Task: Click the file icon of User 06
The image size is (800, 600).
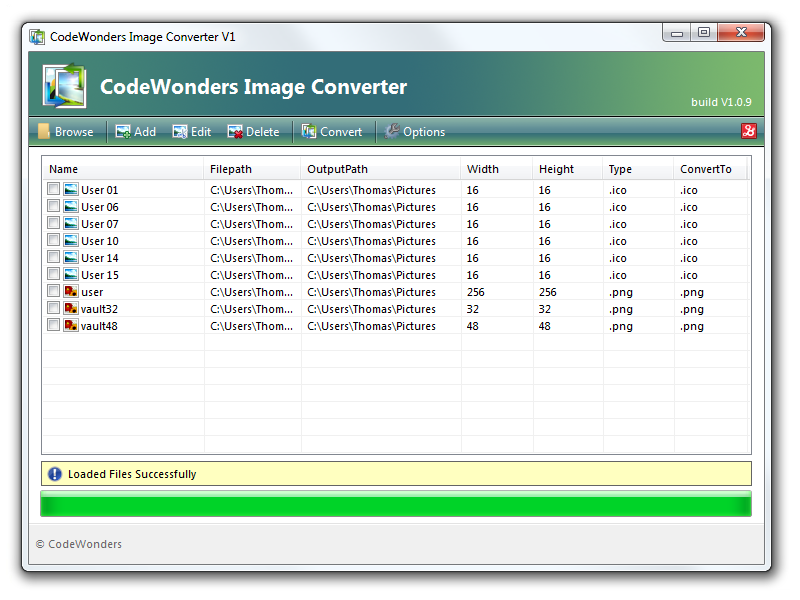Action: click(71, 207)
